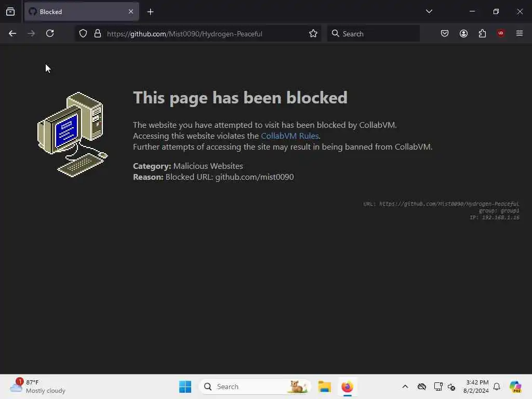This screenshot has width=532, height=399.
Task: Select the 'group: group1' text
Action: [x=499, y=211]
